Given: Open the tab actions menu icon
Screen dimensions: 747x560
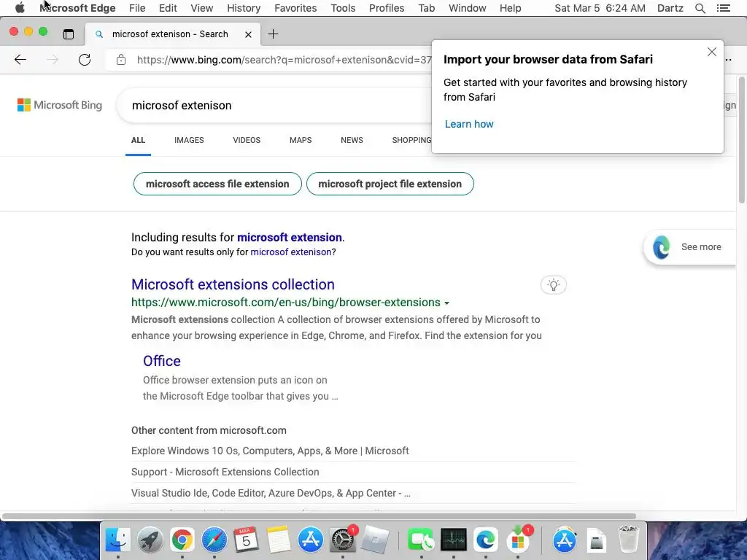Looking at the screenshot, I should point(69,34).
